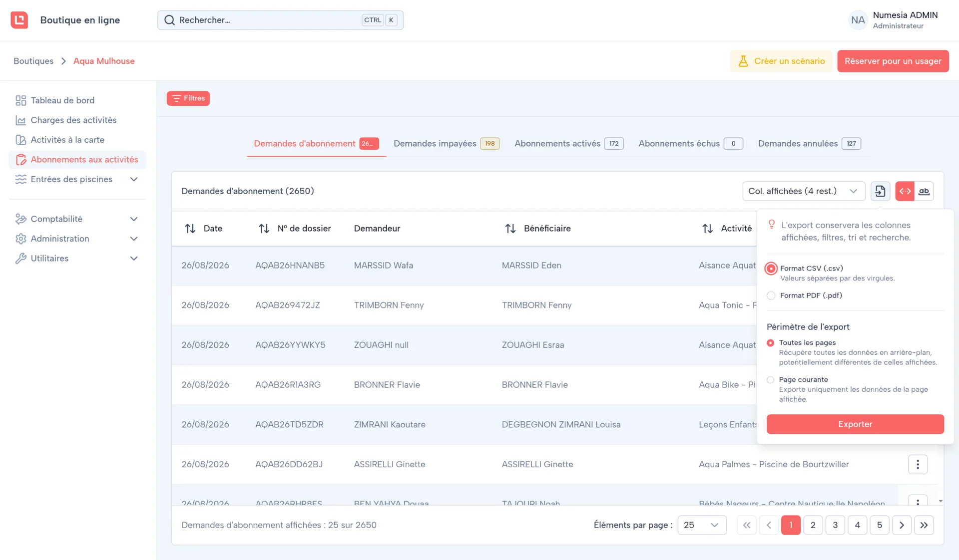Go to page 2
The image size is (959, 560).
tap(813, 525)
